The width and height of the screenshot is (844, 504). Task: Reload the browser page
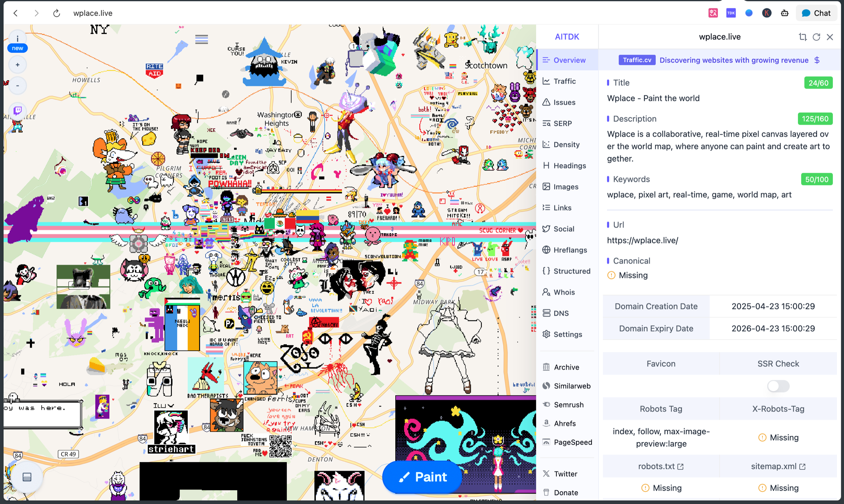[57, 13]
